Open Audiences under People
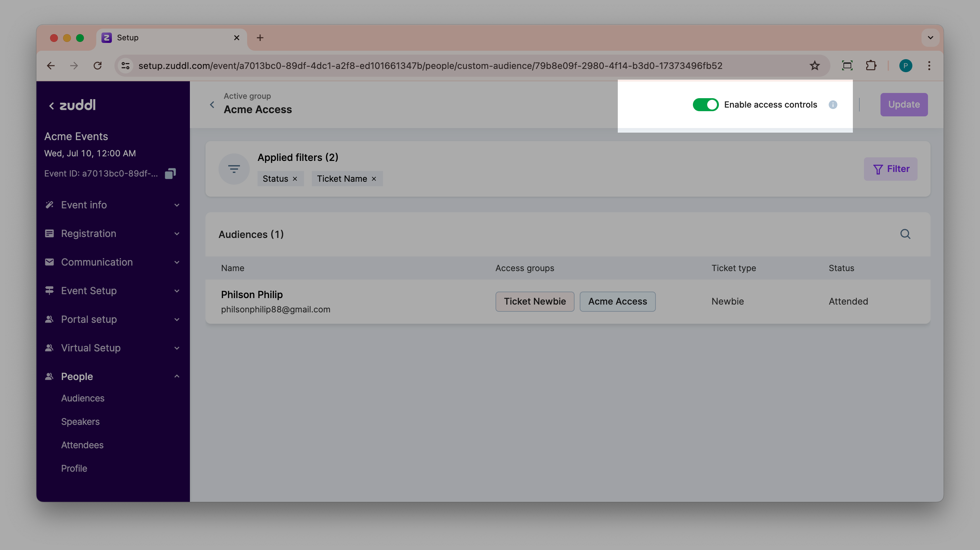The image size is (980, 550). click(x=83, y=398)
